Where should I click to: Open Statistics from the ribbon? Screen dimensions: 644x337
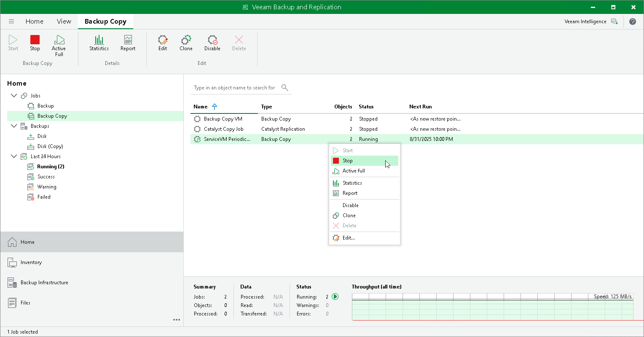99,43
